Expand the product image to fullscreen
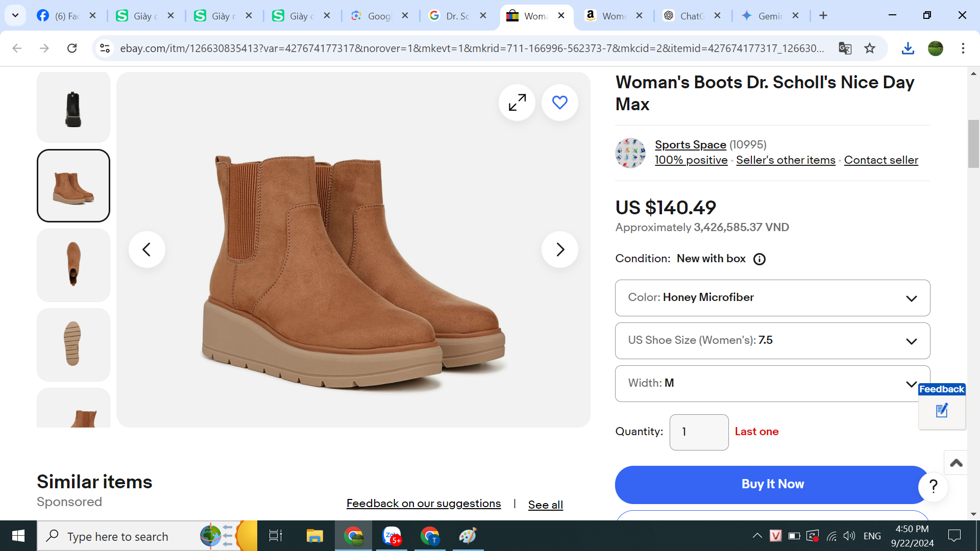This screenshot has height=551, width=980. [x=517, y=103]
